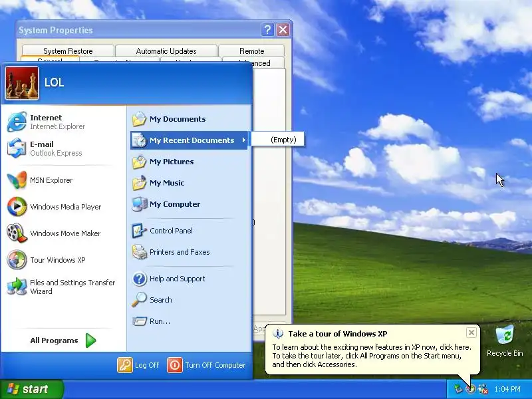The image size is (532, 399).
Task: Click the (Empty) submenu entry
Action: [x=278, y=140]
